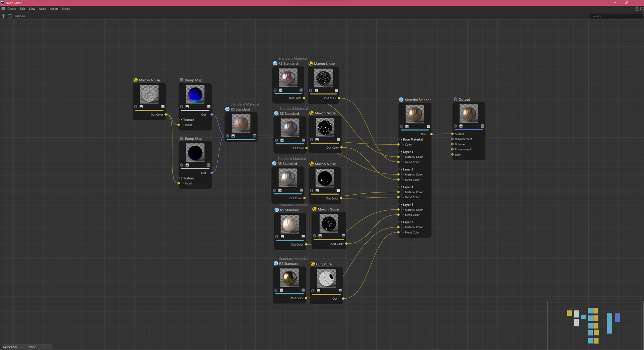Click the node options icon on the Output node
Viewport: 644px width, 350px height.
tap(482, 126)
